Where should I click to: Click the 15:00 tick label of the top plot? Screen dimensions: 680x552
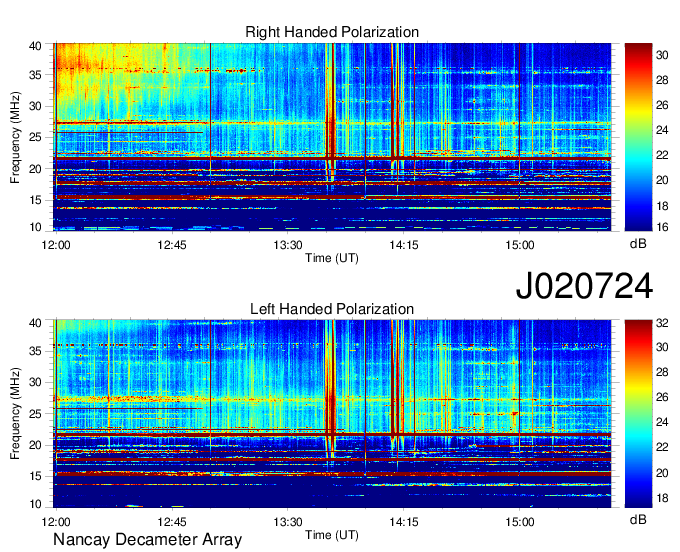pyautogui.click(x=520, y=245)
